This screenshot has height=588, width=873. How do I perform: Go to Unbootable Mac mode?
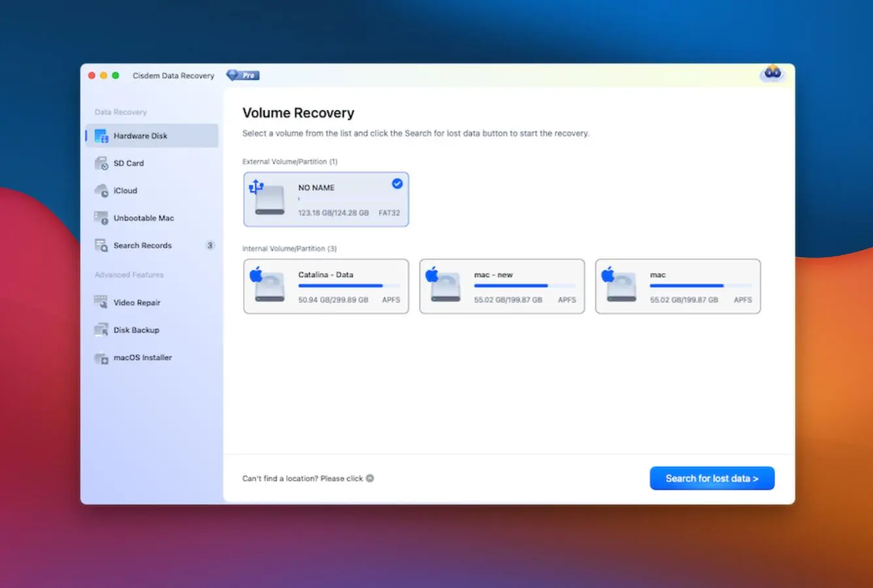152,218
